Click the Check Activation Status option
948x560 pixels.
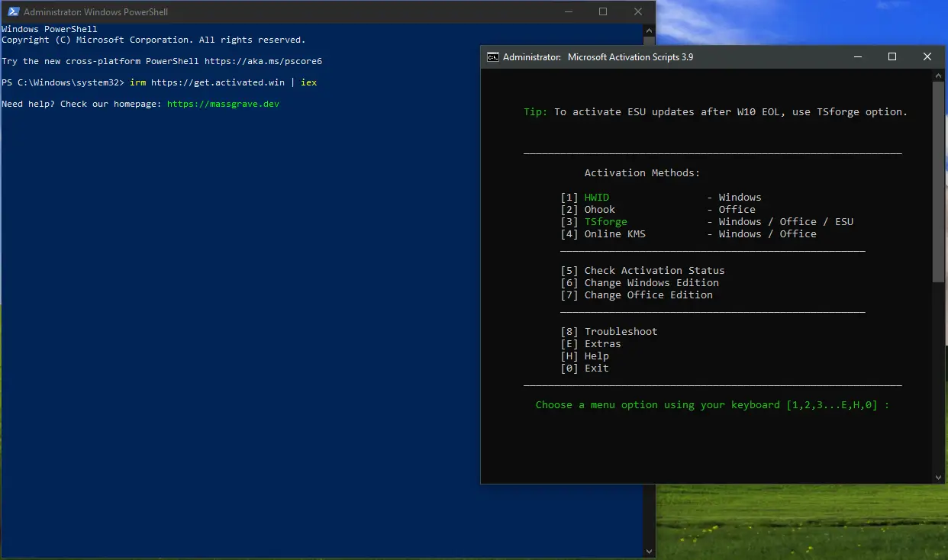tap(653, 271)
